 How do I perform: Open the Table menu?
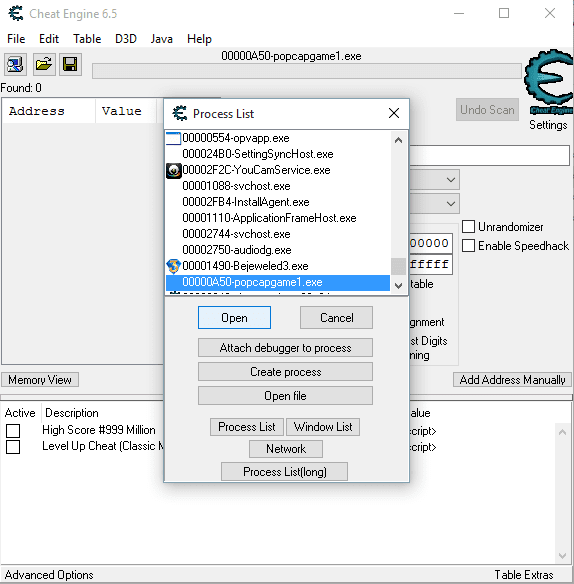87,39
